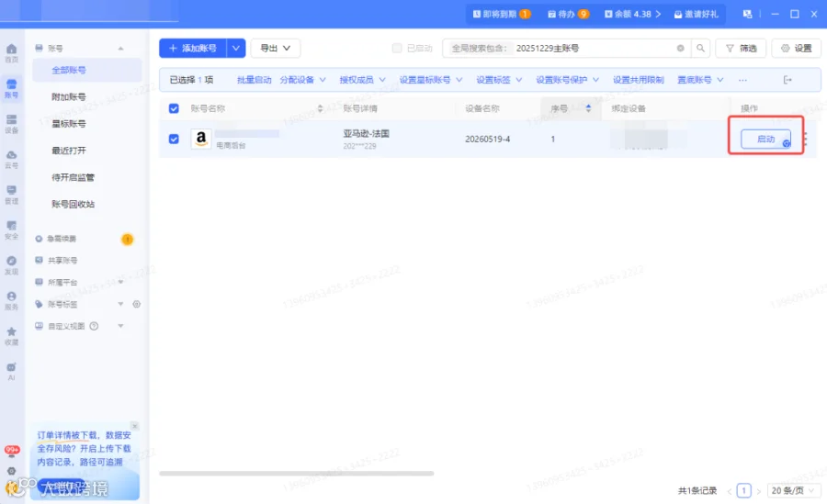This screenshot has width=827, height=504.
Task: Open the 云号 cloud sidebar icon
Action: [x=12, y=159]
